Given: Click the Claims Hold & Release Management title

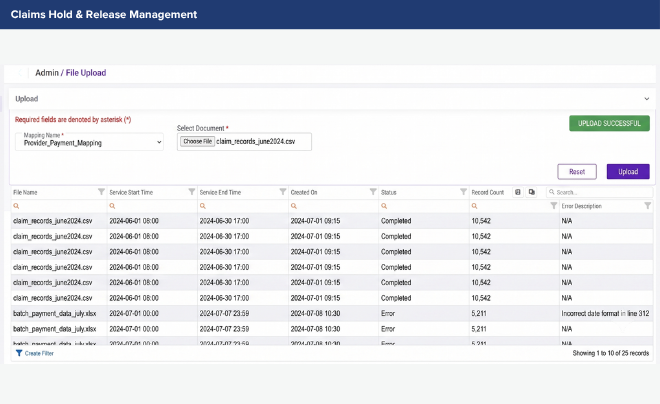Looking at the screenshot, I should click(104, 14).
